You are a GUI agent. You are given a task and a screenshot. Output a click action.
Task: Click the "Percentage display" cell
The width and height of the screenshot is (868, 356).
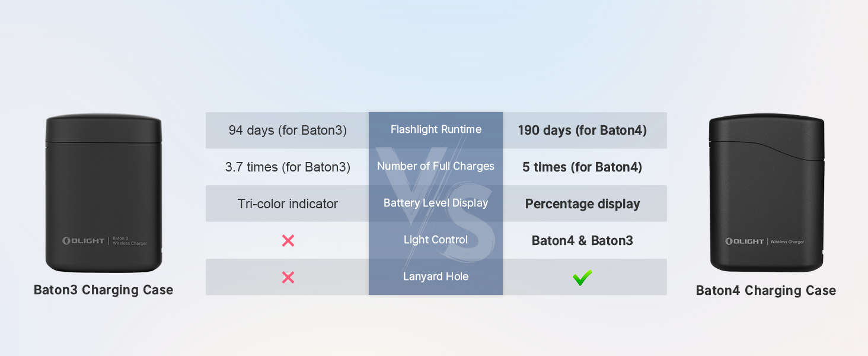click(x=582, y=204)
